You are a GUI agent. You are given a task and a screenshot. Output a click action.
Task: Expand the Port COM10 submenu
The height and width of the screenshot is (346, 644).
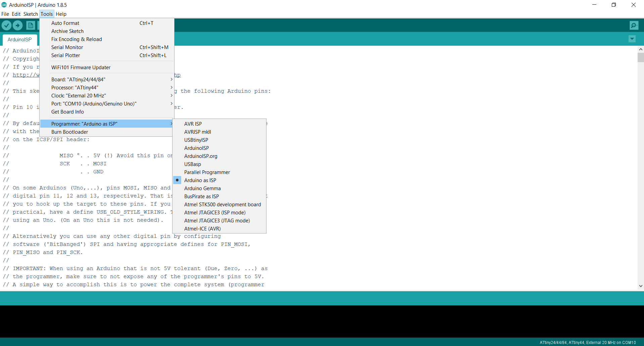click(x=107, y=104)
